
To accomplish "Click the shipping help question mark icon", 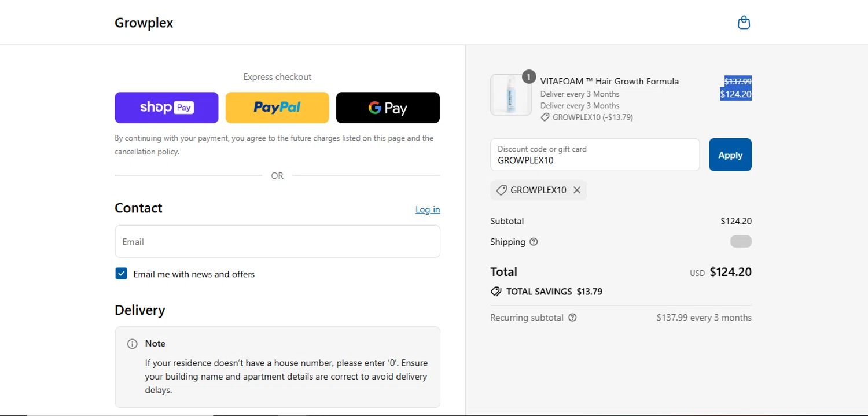I will 534,242.
